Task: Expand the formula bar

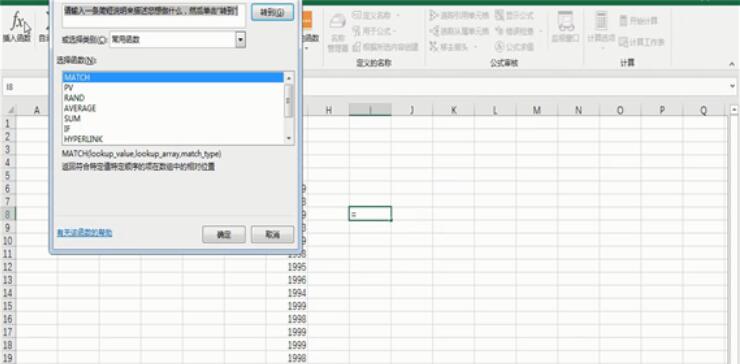Action: click(x=732, y=86)
